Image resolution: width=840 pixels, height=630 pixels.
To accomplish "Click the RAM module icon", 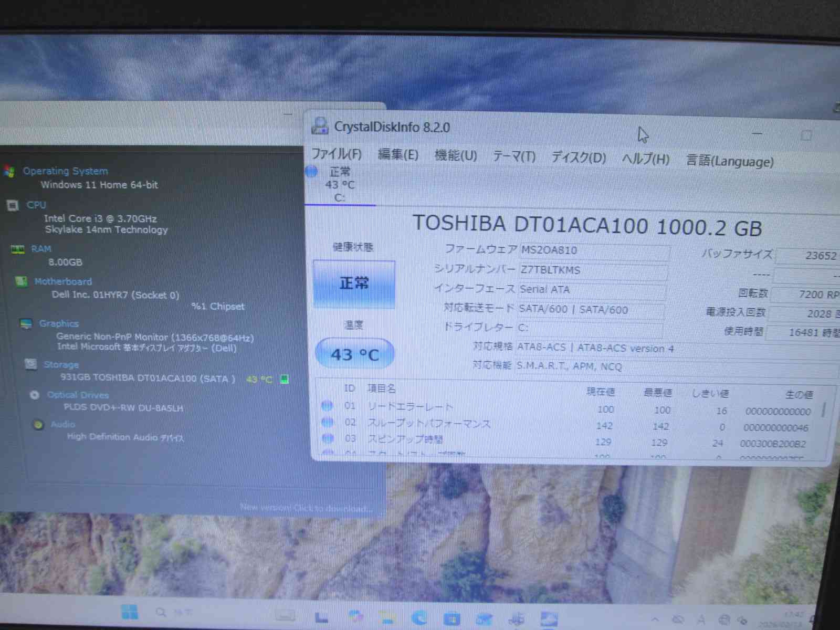I will [x=17, y=249].
